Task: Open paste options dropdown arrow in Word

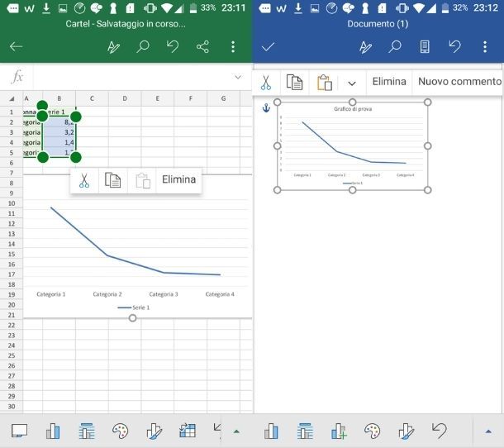Action: (352, 83)
